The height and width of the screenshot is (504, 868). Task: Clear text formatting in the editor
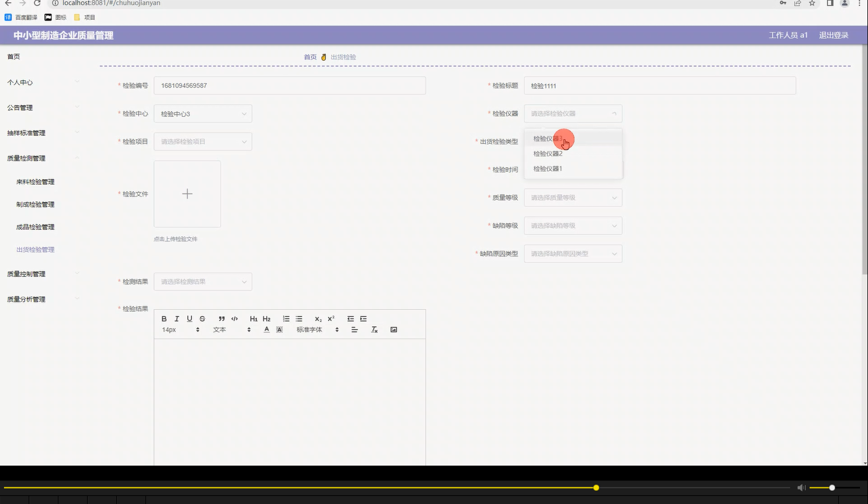[x=374, y=329]
